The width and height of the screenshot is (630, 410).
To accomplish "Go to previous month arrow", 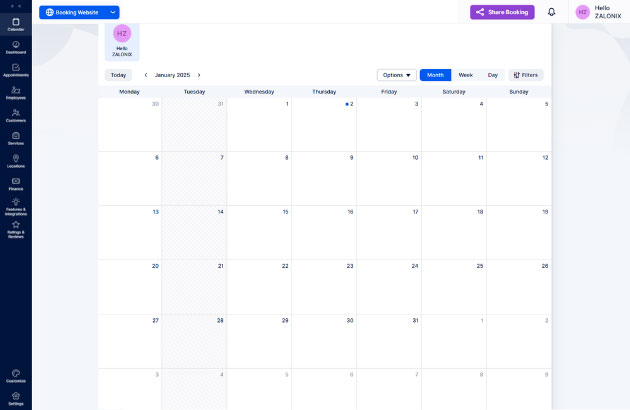I will coord(146,75).
